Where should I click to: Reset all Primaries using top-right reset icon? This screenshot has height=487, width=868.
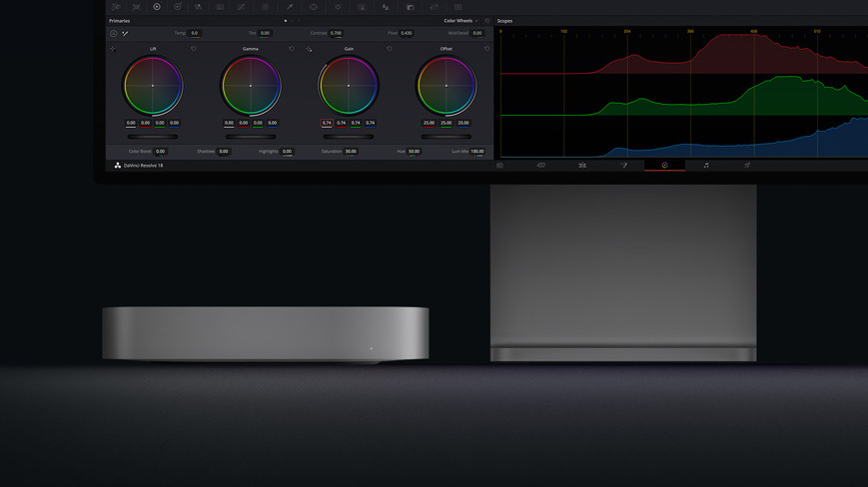[487, 20]
